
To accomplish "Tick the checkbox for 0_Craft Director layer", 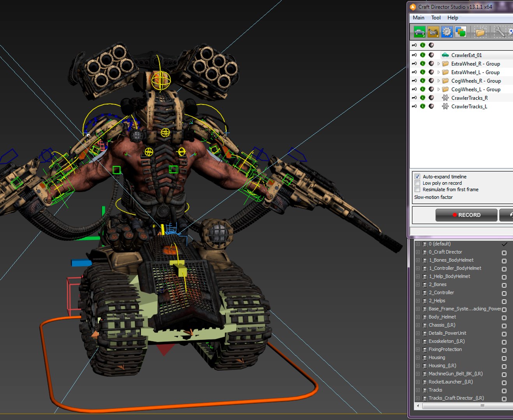I will 504,253.
